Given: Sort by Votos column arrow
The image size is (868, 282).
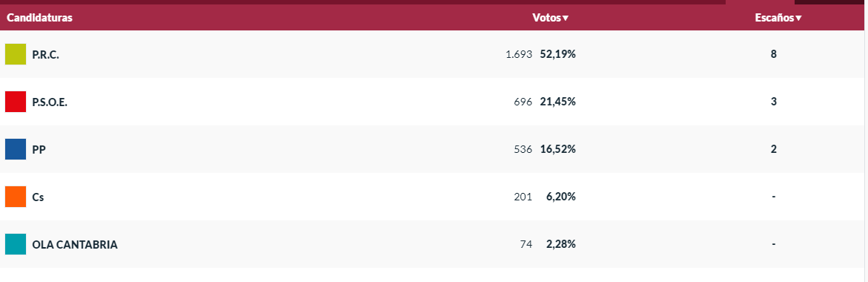Looking at the screenshot, I should 566,19.
